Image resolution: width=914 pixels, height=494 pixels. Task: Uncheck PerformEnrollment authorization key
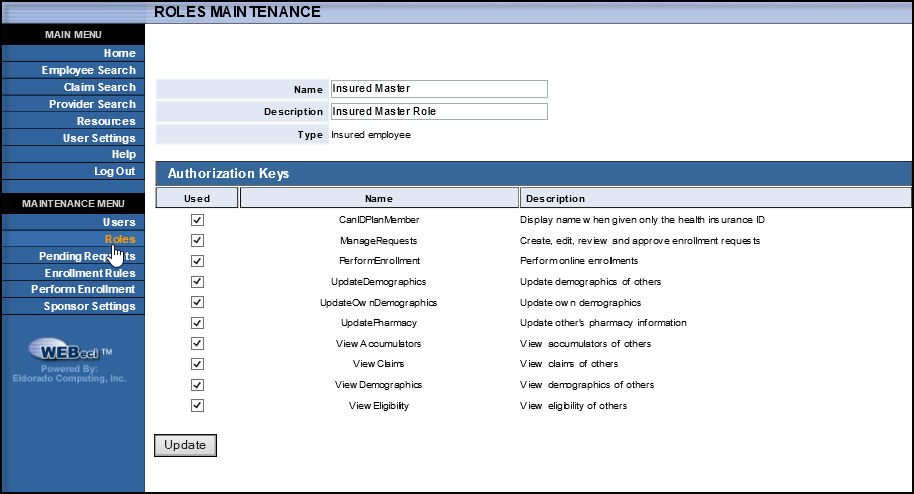(x=198, y=261)
